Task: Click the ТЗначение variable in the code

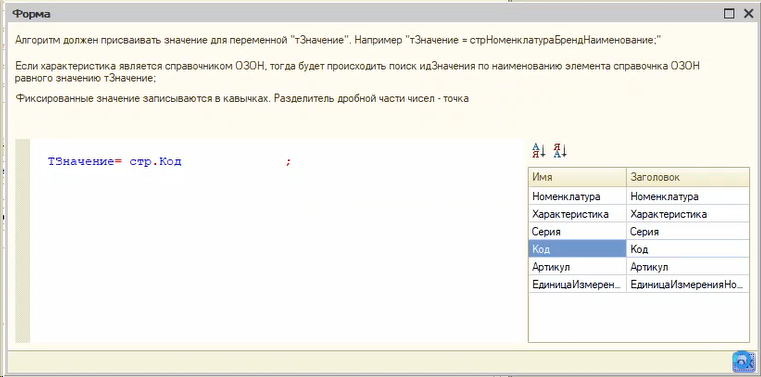Action: pos(81,162)
